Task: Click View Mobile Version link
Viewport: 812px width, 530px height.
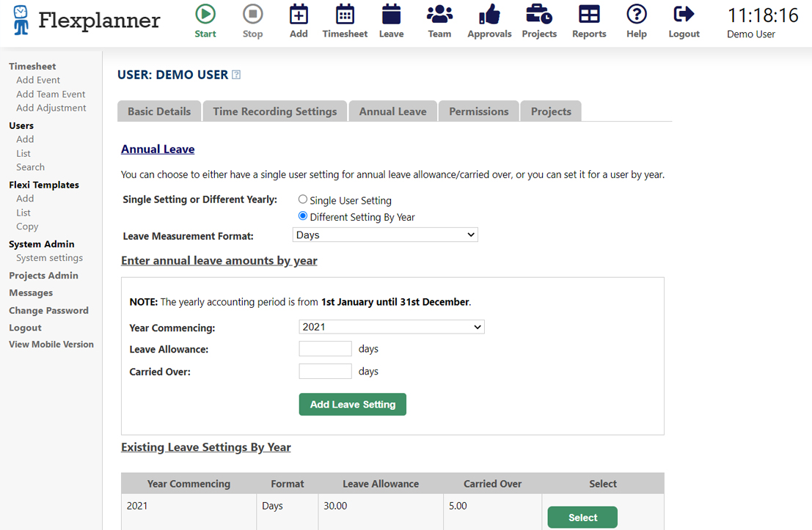Action: pos(51,345)
